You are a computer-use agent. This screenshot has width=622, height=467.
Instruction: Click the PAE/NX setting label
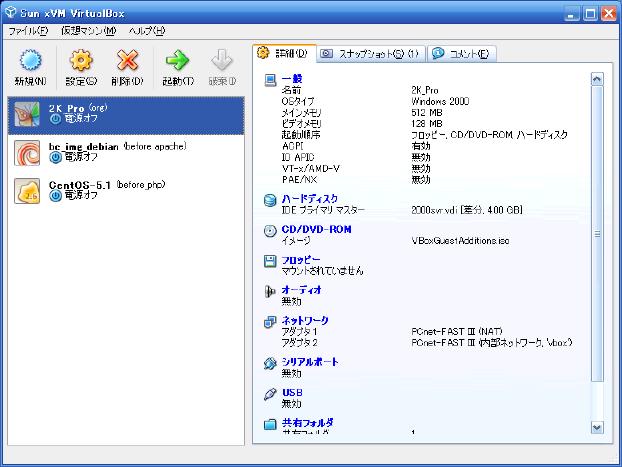pyautogui.click(x=299, y=179)
